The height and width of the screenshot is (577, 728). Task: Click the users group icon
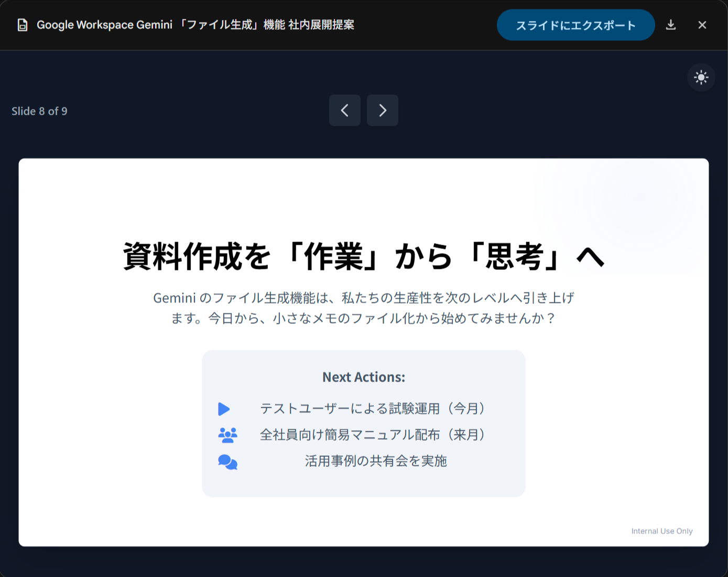click(x=227, y=435)
